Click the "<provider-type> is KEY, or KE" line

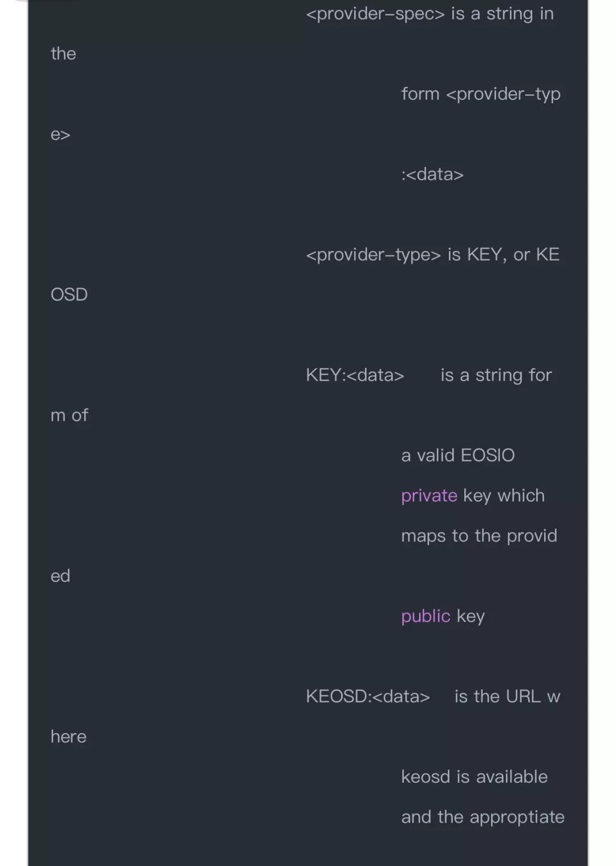point(433,255)
